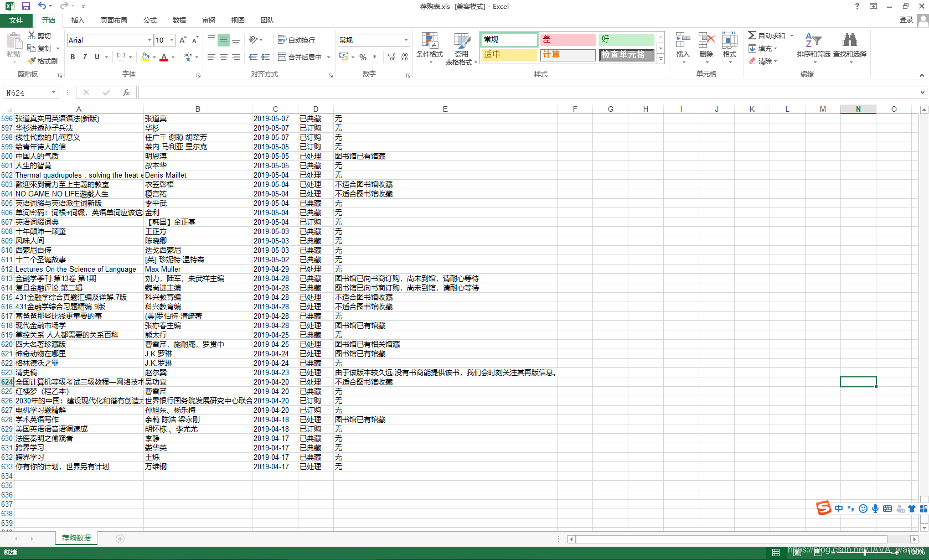Toggle middle vertical alignment
Screen dimensions: 929x560
pyautogui.click(x=224, y=40)
